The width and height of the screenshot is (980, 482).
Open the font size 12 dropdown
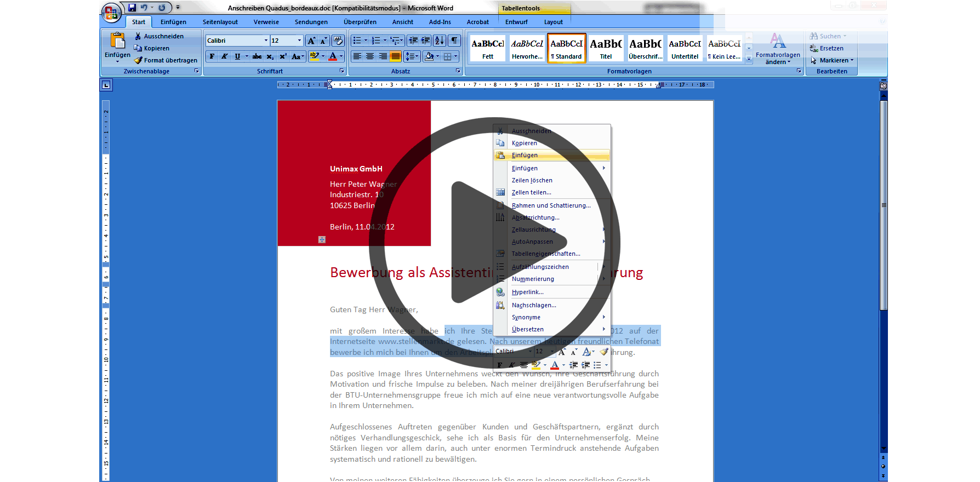tap(299, 41)
